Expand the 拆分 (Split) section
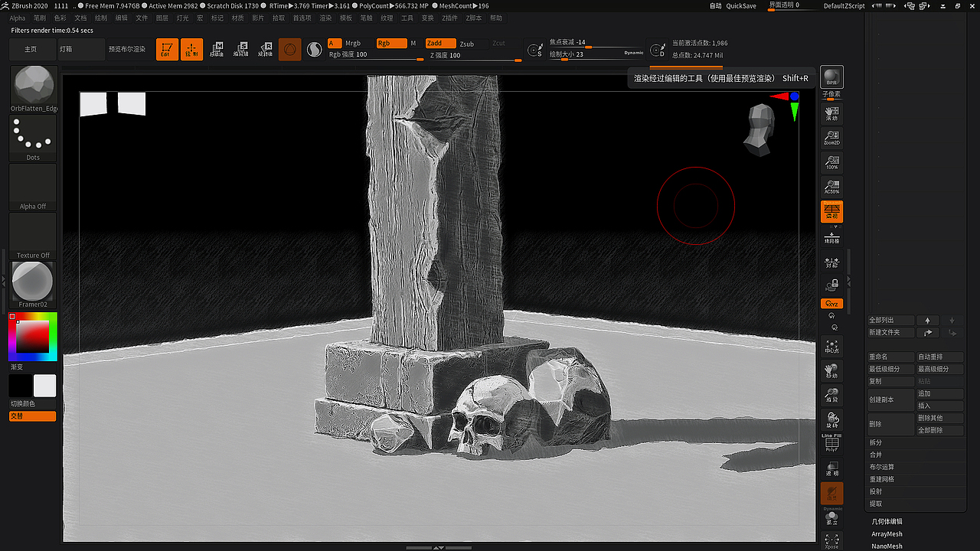Screen dimensions: 980x551 pyautogui.click(x=916, y=442)
